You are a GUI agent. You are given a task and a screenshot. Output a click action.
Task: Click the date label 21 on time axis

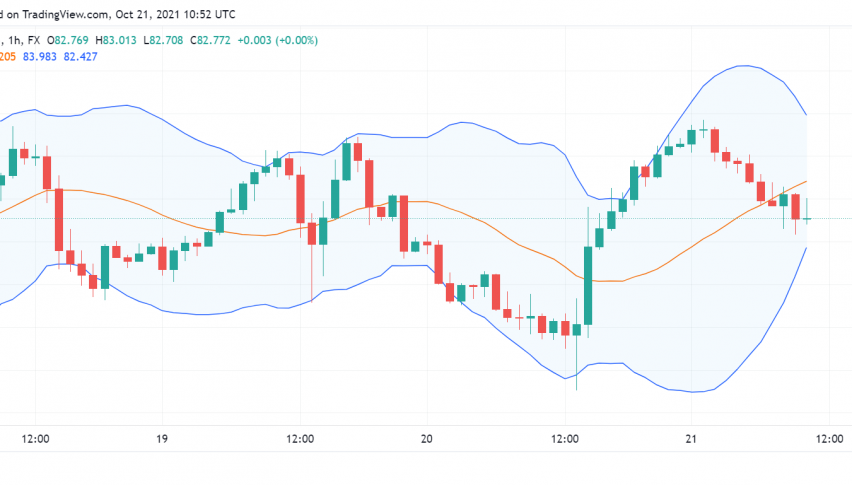(x=691, y=439)
